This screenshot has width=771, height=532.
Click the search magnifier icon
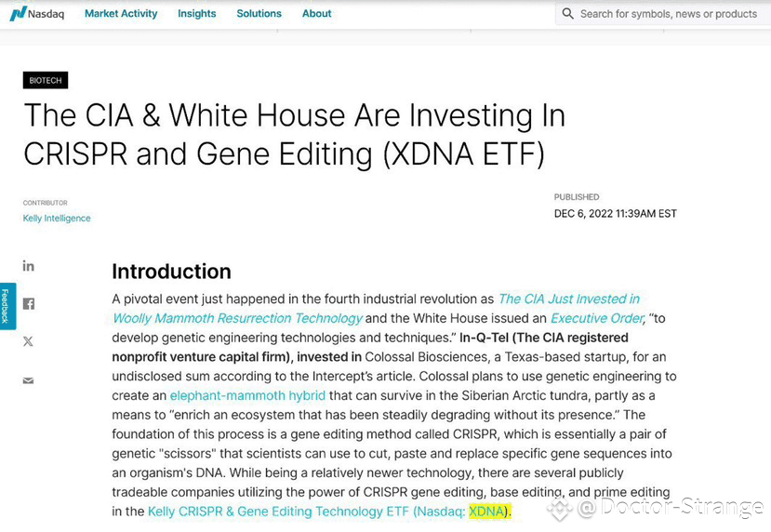pos(567,14)
